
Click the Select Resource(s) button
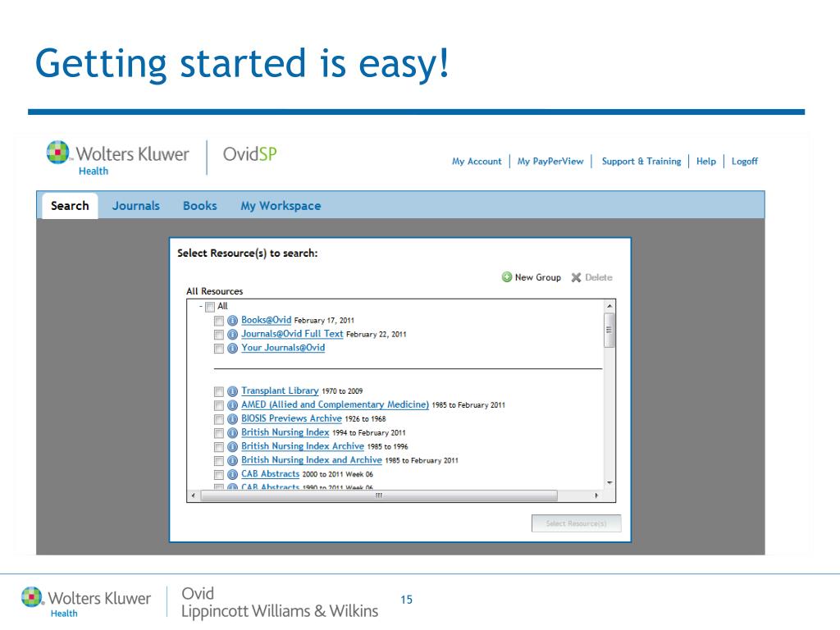click(x=577, y=523)
